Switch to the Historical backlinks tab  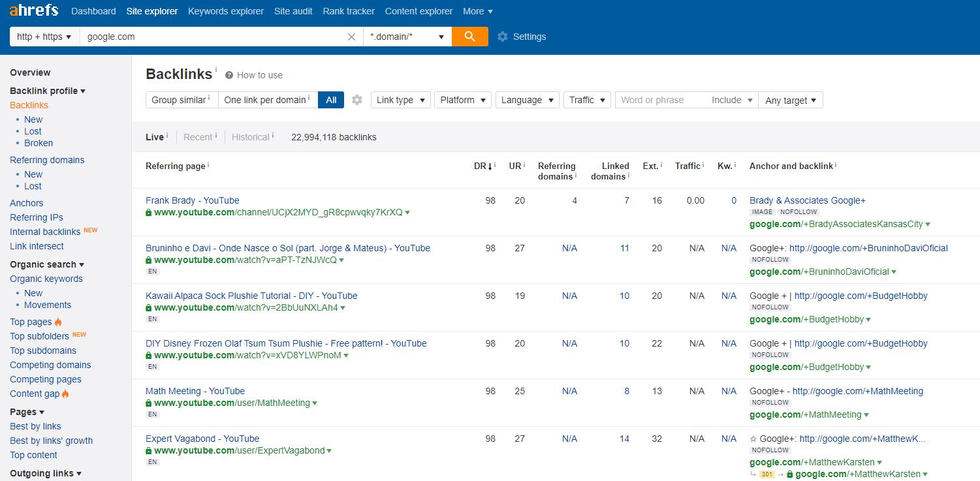tap(251, 137)
